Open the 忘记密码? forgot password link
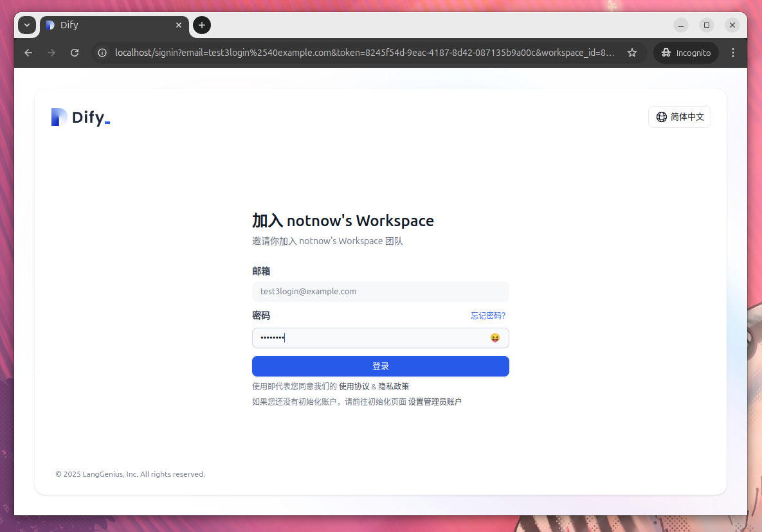The width and height of the screenshot is (762, 532). pos(488,315)
